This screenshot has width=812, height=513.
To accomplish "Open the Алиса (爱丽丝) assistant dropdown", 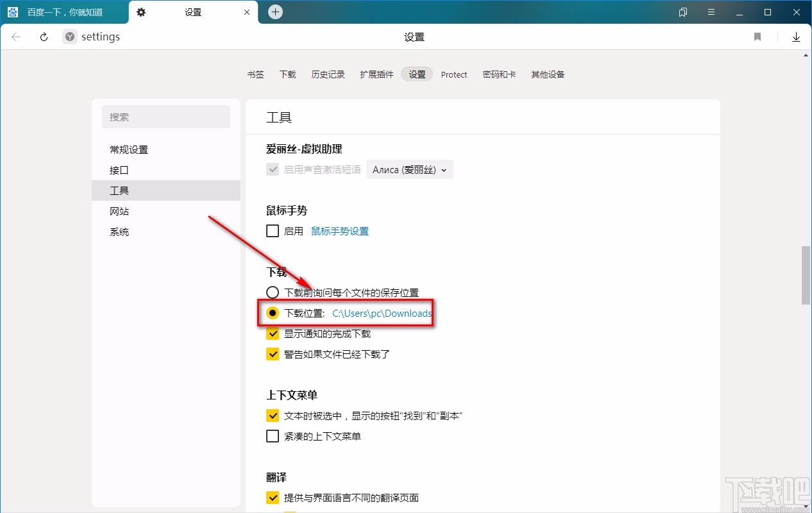I will point(409,169).
